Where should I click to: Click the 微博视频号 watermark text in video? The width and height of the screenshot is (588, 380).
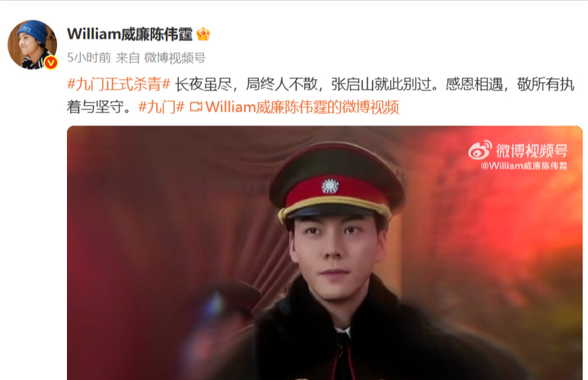point(532,150)
